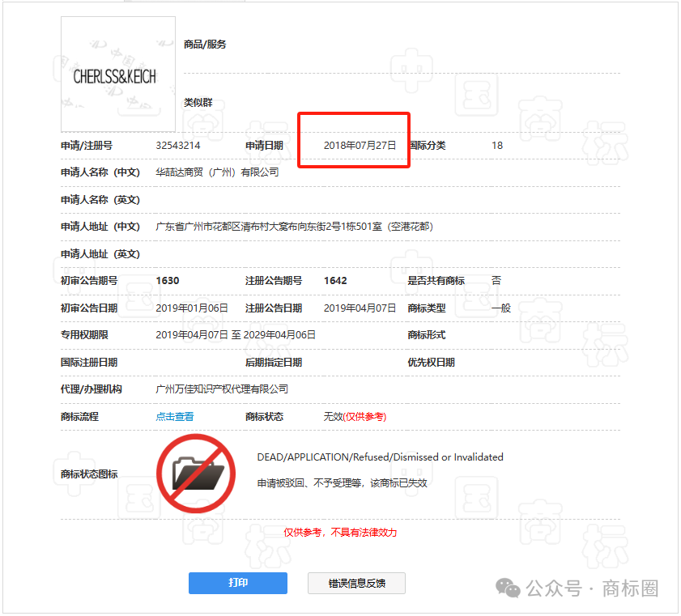Click the 商标状态图标 label
The image size is (681, 616).
89,474
